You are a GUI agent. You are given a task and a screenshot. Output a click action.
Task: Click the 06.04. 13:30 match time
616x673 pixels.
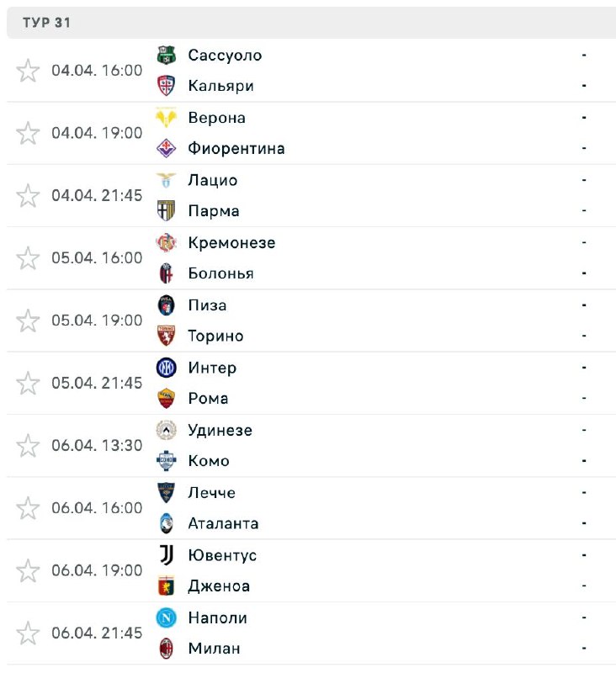(97, 446)
